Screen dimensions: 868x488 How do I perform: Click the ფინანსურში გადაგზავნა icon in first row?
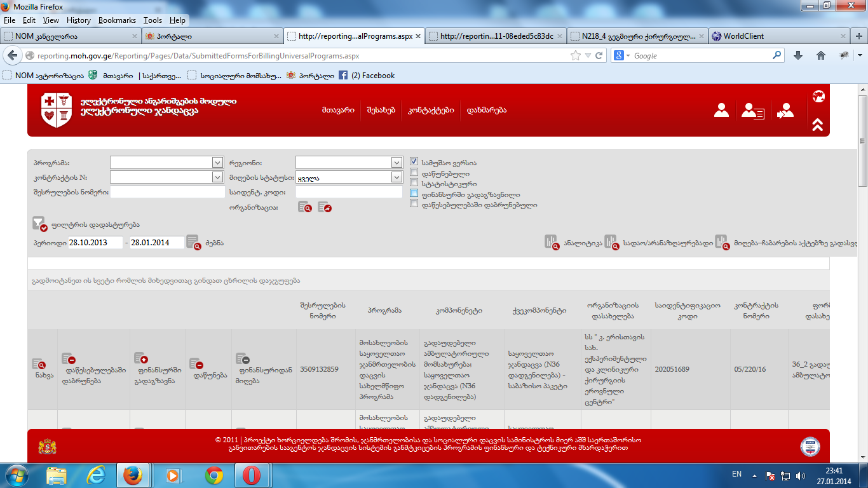tap(140, 359)
